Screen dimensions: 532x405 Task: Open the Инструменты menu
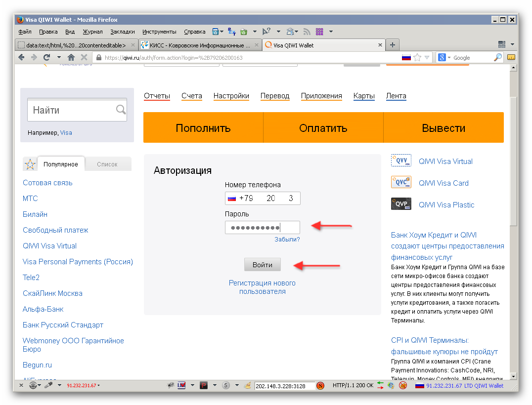tap(159, 32)
